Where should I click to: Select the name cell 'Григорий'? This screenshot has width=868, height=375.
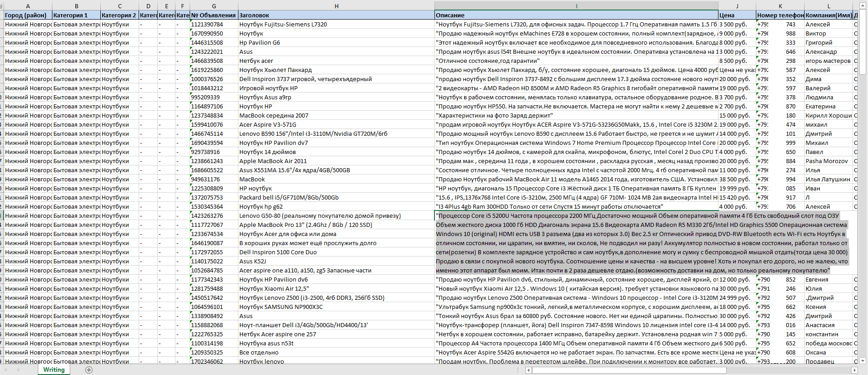[x=828, y=42]
